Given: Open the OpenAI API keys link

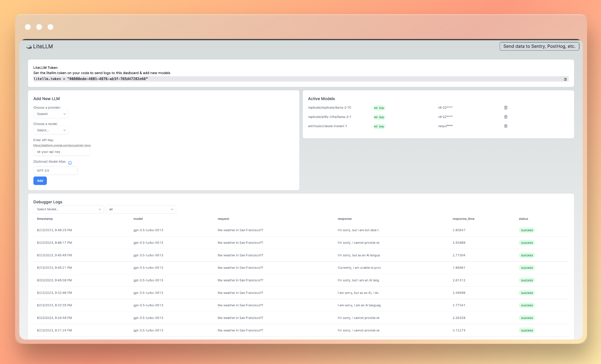Looking at the screenshot, I should 62,145.
